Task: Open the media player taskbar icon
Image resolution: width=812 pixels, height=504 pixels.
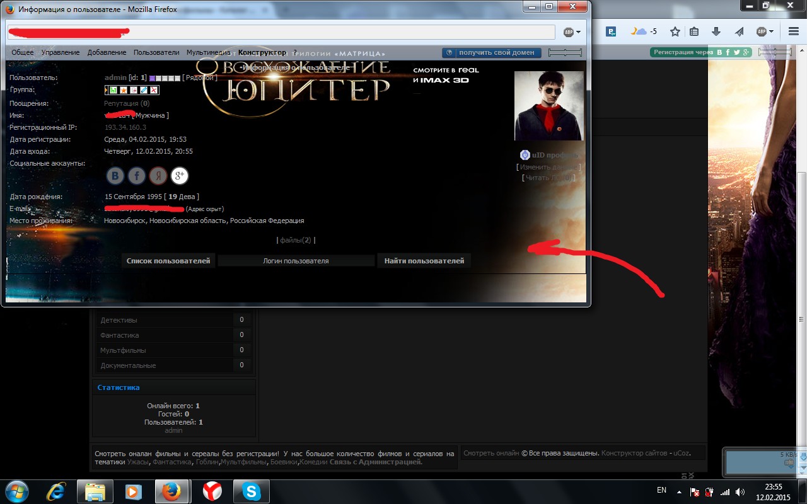Action: point(133,491)
